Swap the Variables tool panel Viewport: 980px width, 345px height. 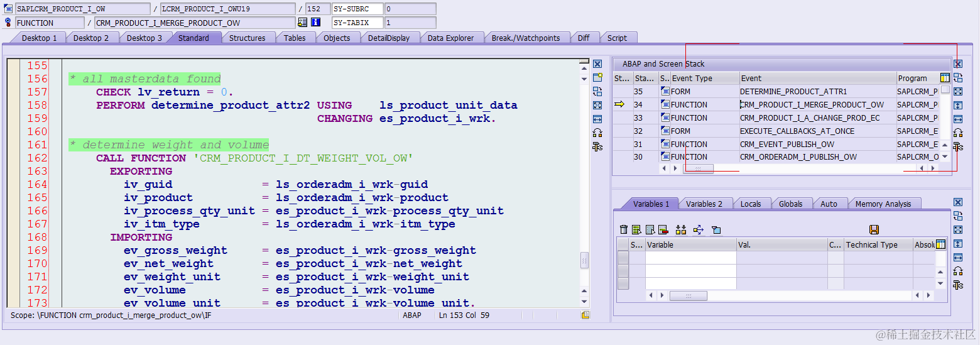pyautogui.click(x=958, y=216)
